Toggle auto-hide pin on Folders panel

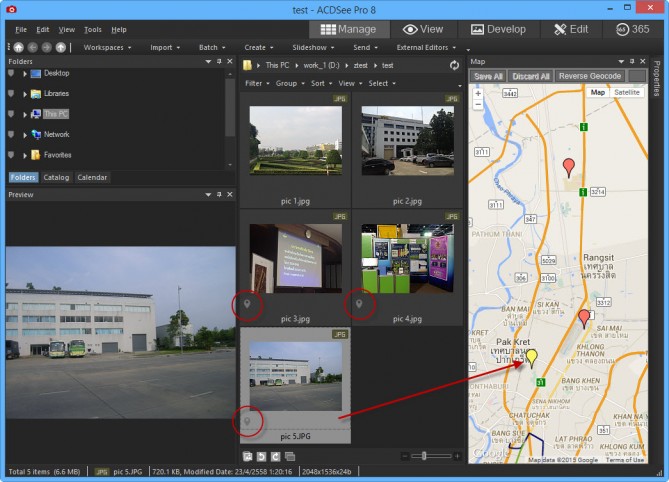click(x=219, y=61)
